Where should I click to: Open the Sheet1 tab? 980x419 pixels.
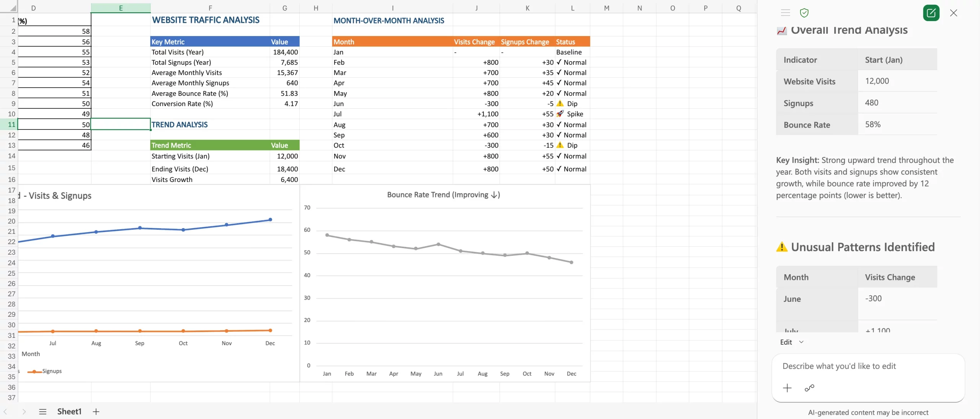point(69,411)
